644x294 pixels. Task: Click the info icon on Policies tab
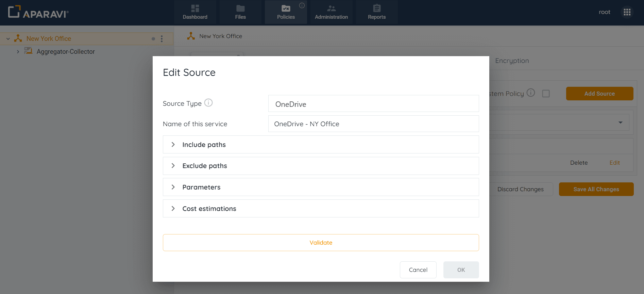[302, 5]
